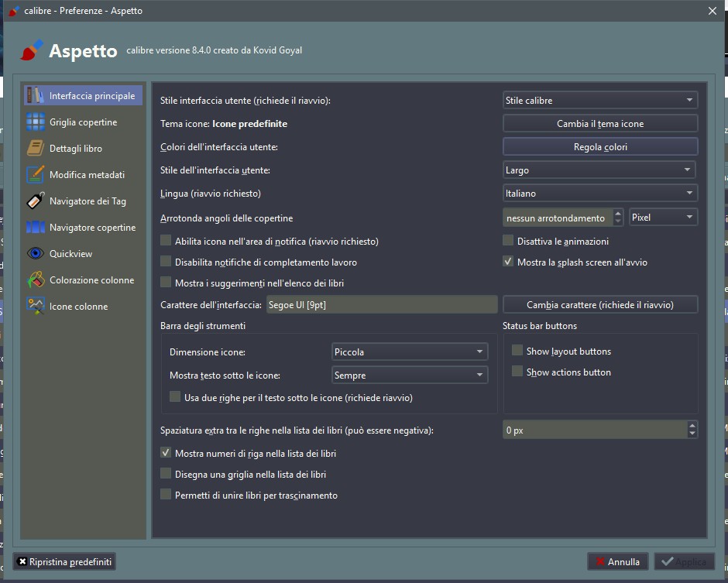Uncheck Mostra la splash screen all'avvio
This screenshot has width=728, height=583.
(x=509, y=262)
